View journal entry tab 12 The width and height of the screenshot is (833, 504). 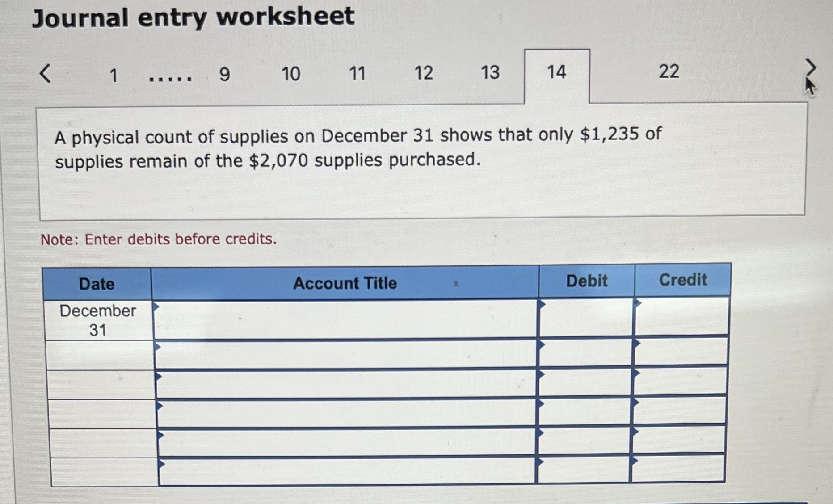pos(424,74)
